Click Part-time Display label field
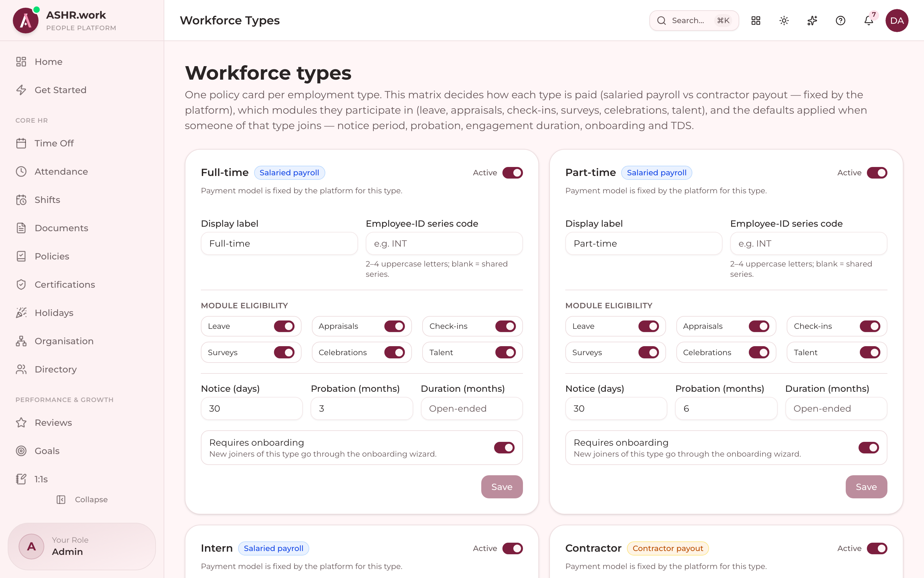This screenshot has width=924, height=578. (643, 243)
